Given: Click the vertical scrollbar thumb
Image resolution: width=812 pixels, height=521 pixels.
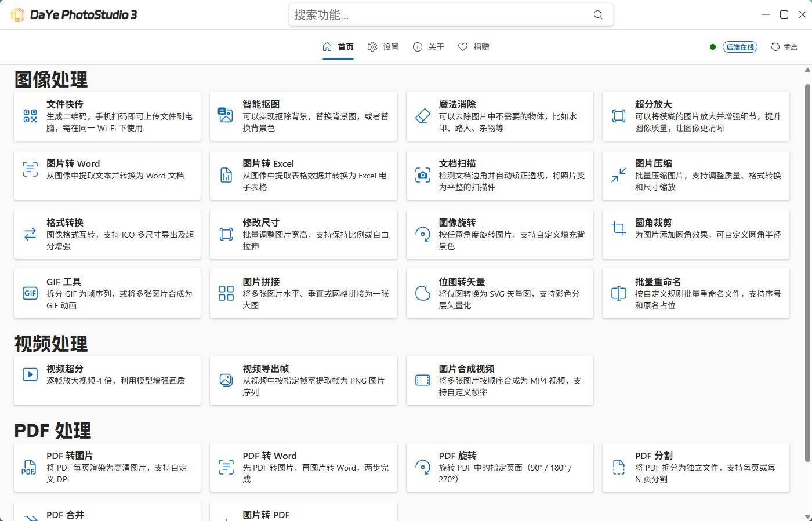Looking at the screenshot, I should [x=807, y=272].
